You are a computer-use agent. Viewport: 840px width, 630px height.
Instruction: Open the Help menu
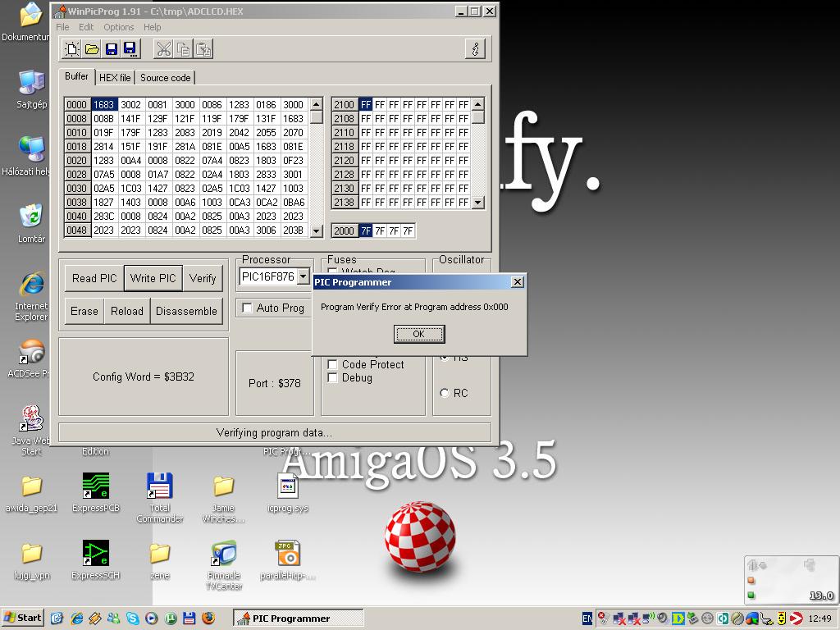pos(152,27)
